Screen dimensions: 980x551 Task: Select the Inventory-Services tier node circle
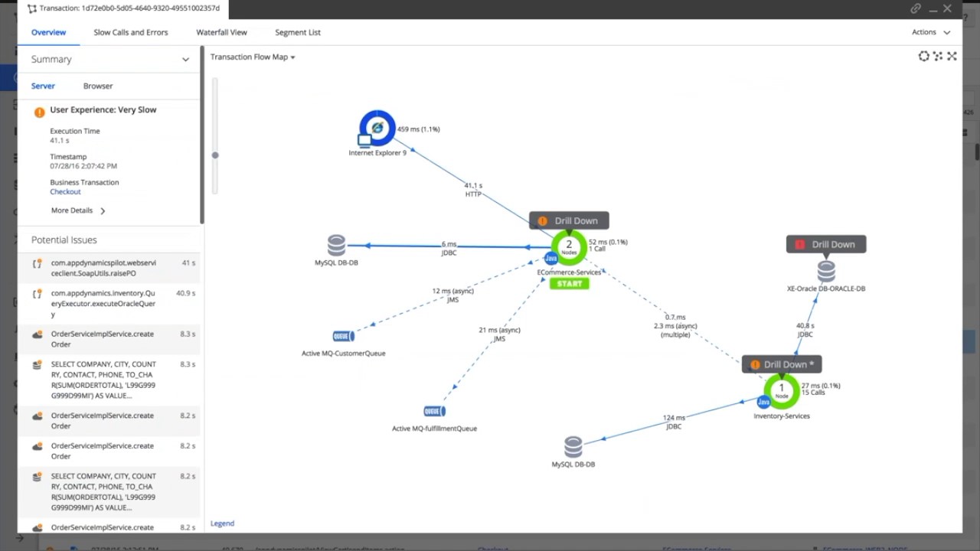(782, 390)
